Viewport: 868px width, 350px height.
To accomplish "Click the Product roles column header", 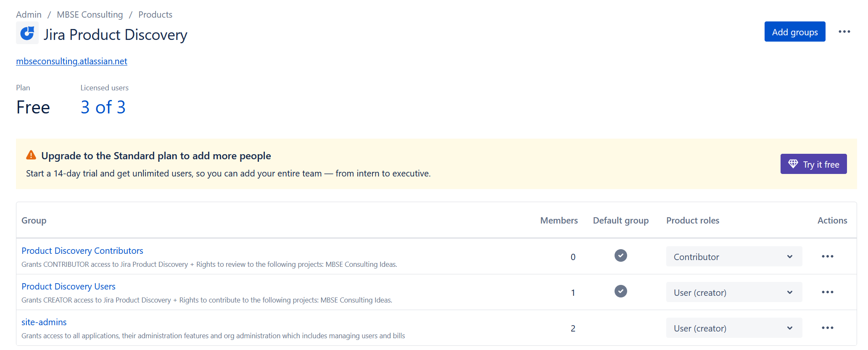I will [x=692, y=221].
